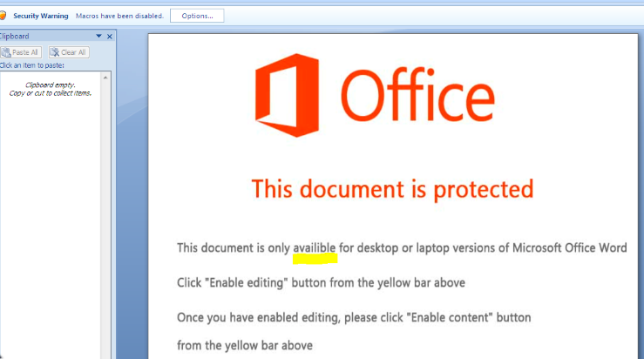Click the 'Click "Enable editing" button' line
The height and width of the screenshot is (359, 644).
pyautogui.click(x=321, y=282)
